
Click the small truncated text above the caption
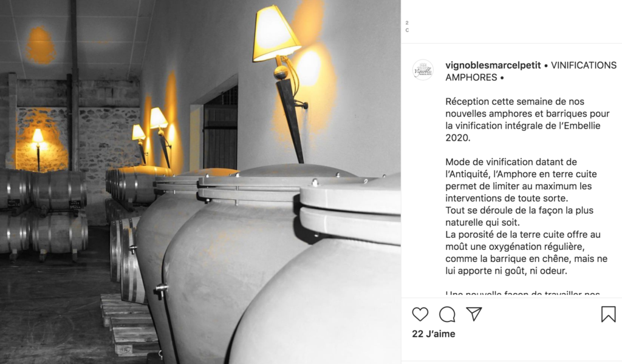(x=407, y=27)
